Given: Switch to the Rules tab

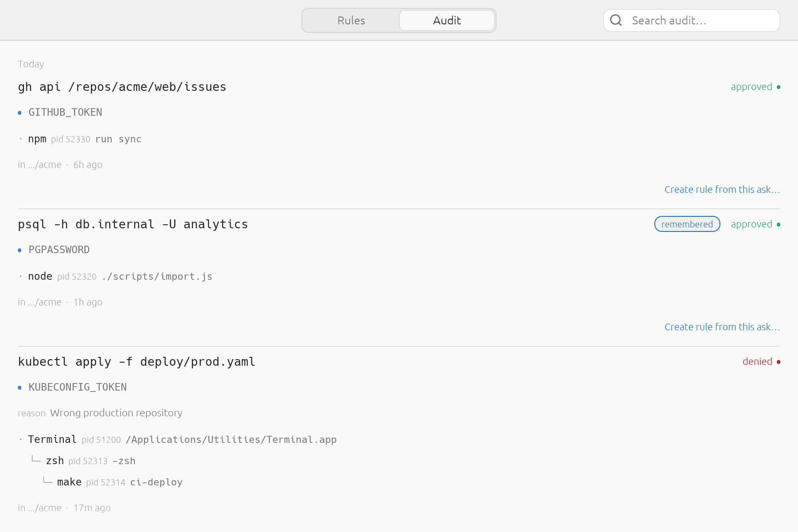Looking at the screenshot, I should 351,20.
